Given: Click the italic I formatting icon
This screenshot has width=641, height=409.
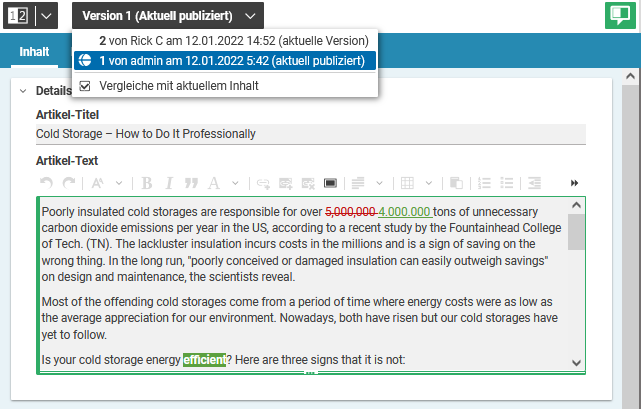Looking at the screenshot, I should pos(169,183).
